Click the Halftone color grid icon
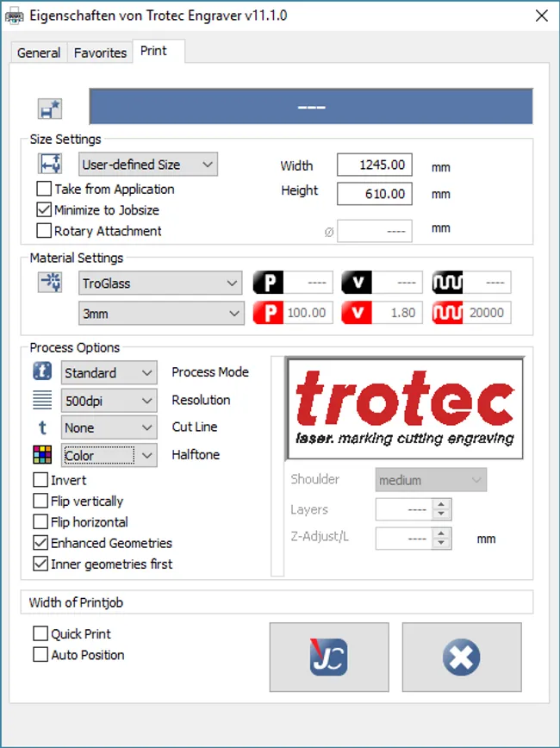The width and height of the screenshot is (560, 748). coord(42,455)
